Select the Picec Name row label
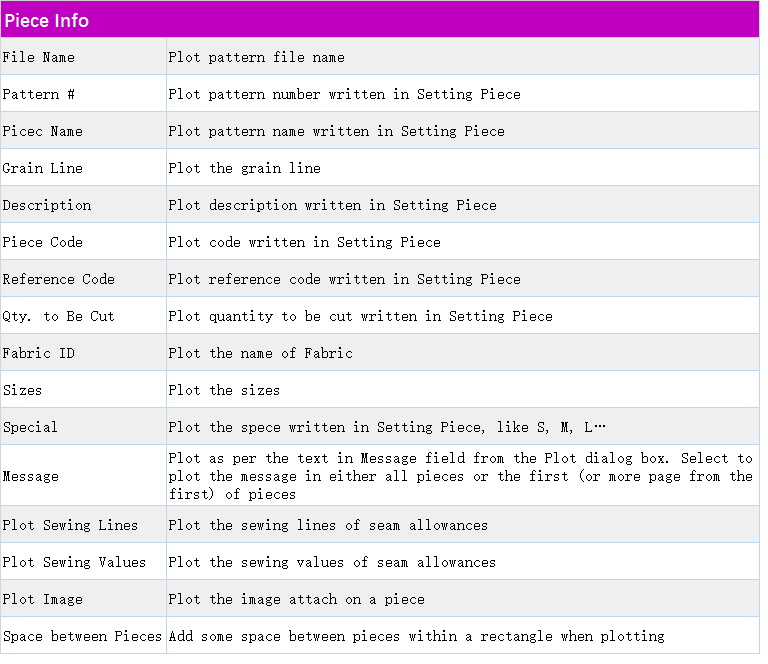The width and height of the screenshot is (768, 664). coord(43,131)
